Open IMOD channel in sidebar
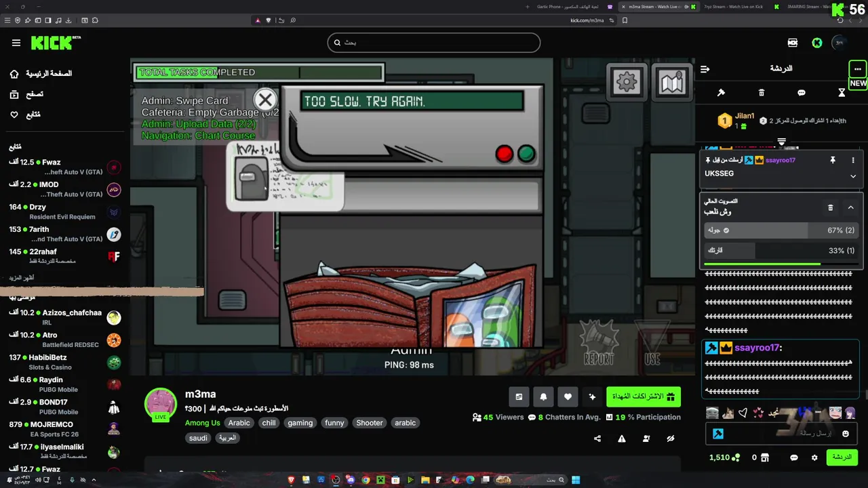 point(64,189)
